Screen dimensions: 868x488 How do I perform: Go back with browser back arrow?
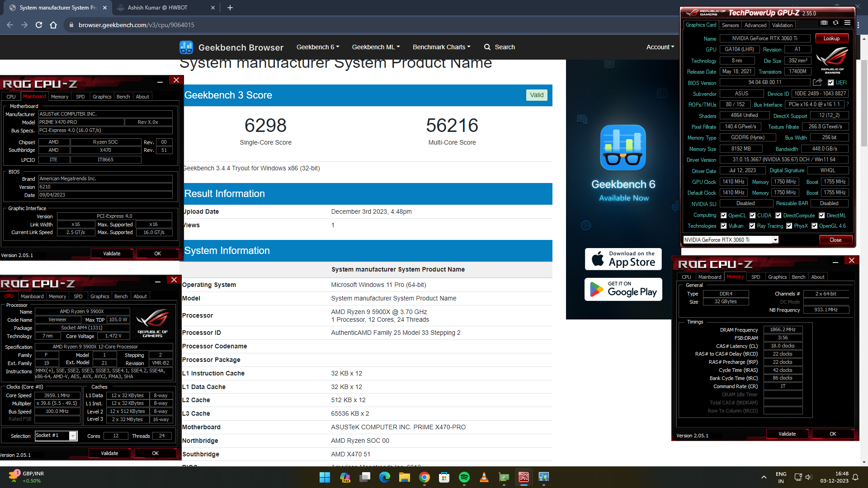pyautogui.click(x=10, y=25)
